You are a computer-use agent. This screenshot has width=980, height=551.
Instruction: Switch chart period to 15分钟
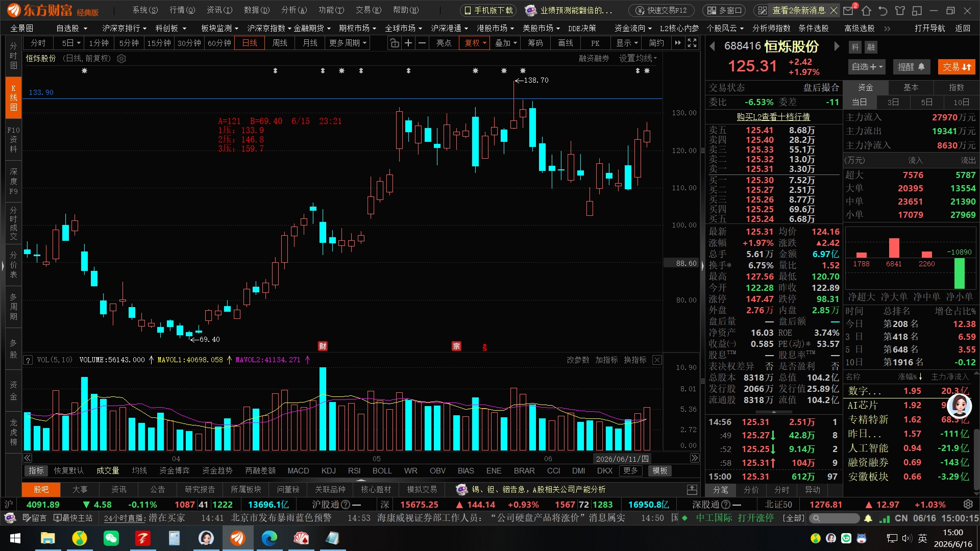tap(159, 43)
